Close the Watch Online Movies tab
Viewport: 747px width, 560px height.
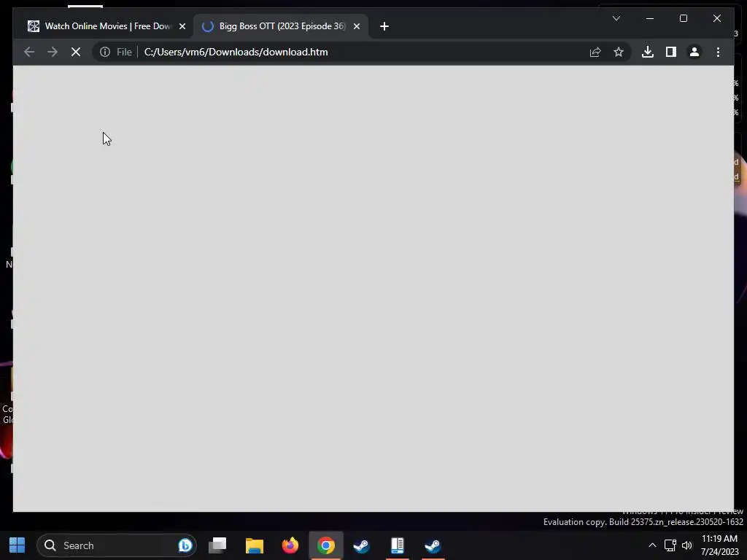coord(182,26)
